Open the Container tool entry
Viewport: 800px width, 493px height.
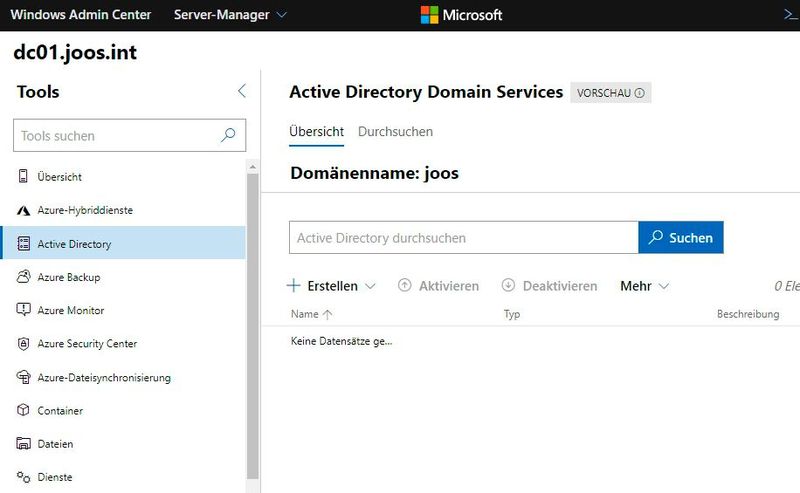click(x=123, y=410)
